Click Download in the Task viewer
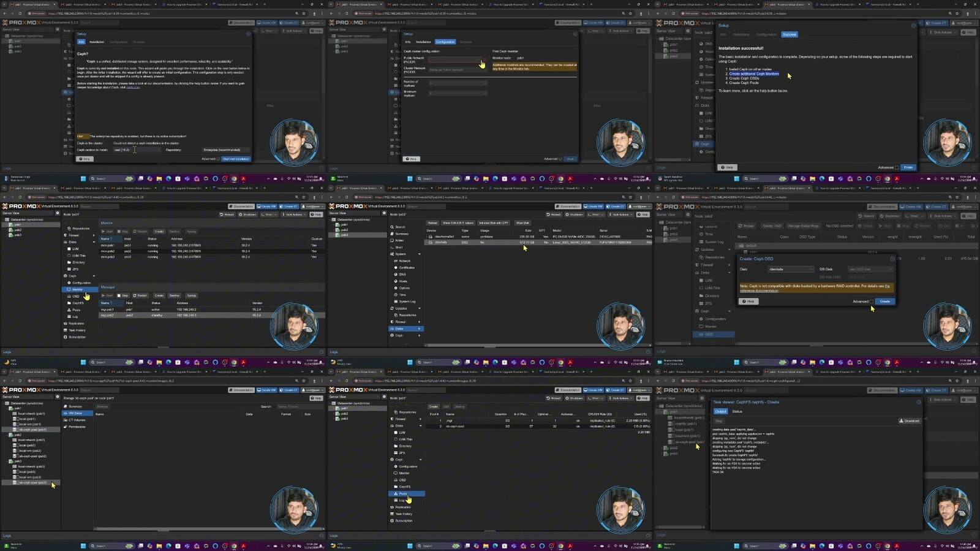 click(910, 420)
